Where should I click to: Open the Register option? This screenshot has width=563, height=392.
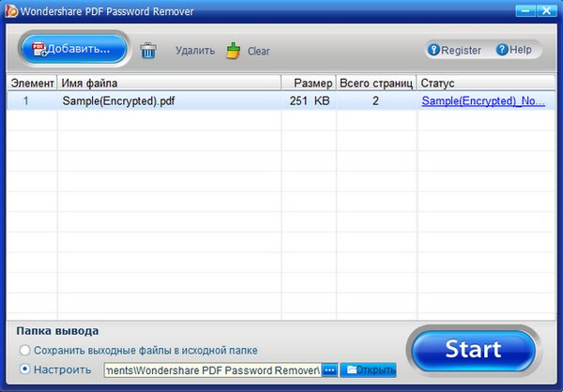[x=454, y=50]
